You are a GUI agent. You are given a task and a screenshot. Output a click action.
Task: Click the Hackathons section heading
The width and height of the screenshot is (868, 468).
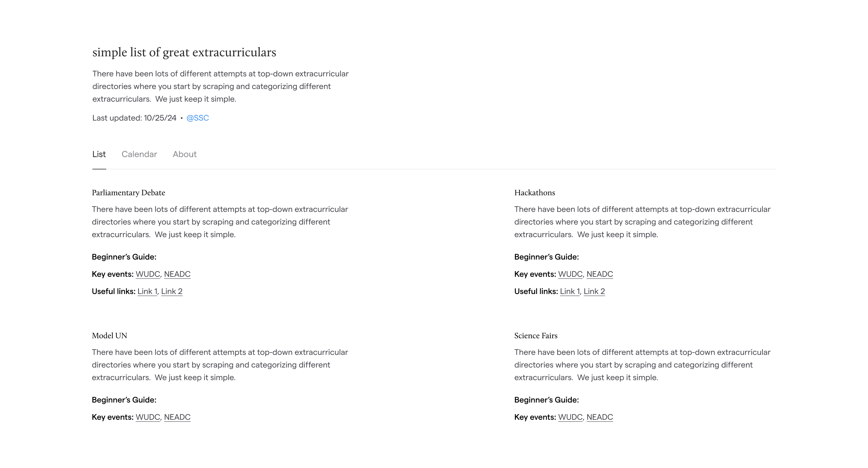pyautogui.click(x=534, y=192)
